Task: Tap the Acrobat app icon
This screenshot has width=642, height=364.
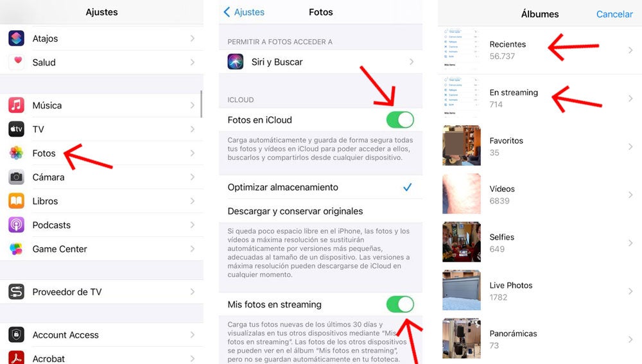Action: [x=17, y=358]
